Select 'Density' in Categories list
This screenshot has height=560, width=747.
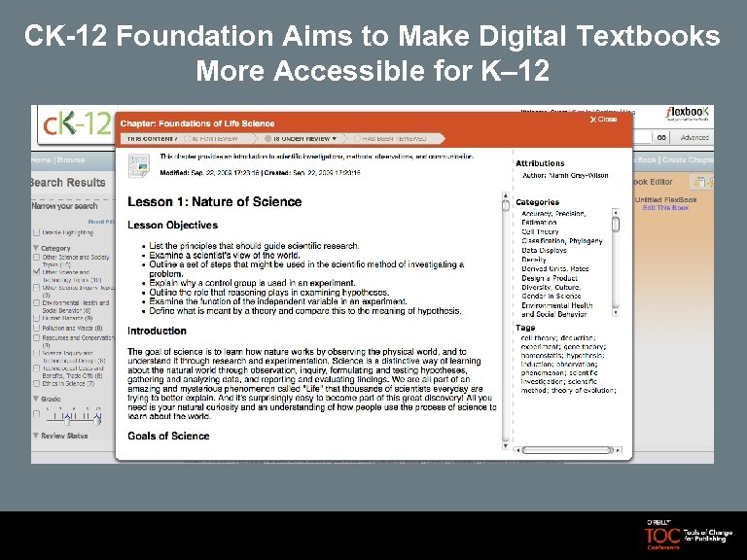pyautogui.click(x=534, y=260)
